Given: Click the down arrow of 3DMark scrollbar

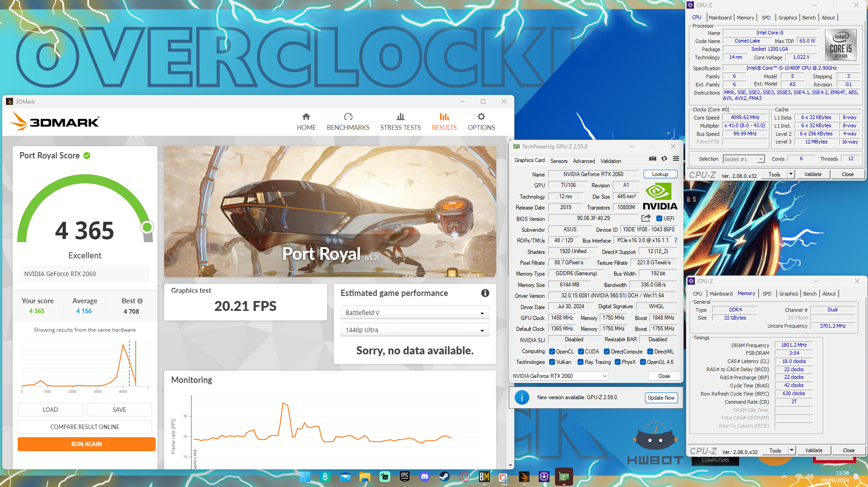Looking at the screenshot, I should tap(510, 465).
